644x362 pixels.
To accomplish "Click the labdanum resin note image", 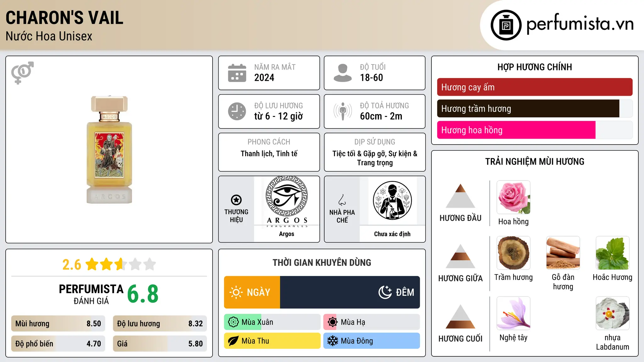I will (x=613, y=313).
